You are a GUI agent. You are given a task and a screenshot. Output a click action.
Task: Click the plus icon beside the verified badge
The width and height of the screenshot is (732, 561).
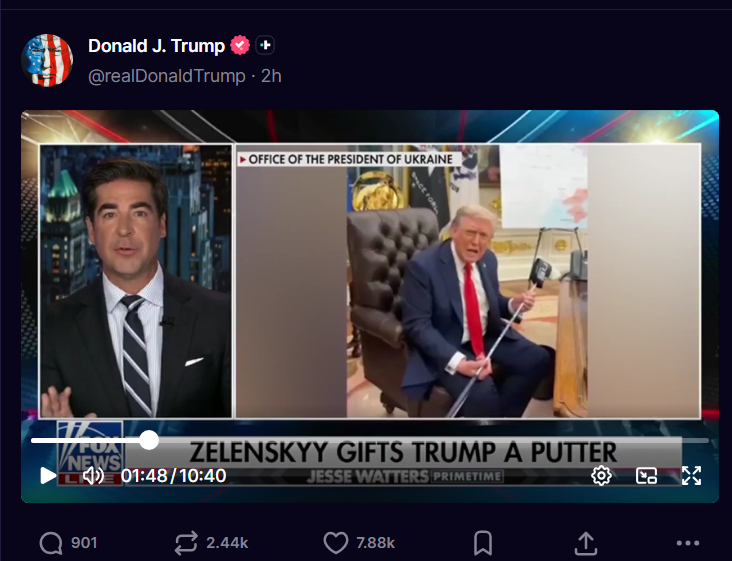coord(265,45)
